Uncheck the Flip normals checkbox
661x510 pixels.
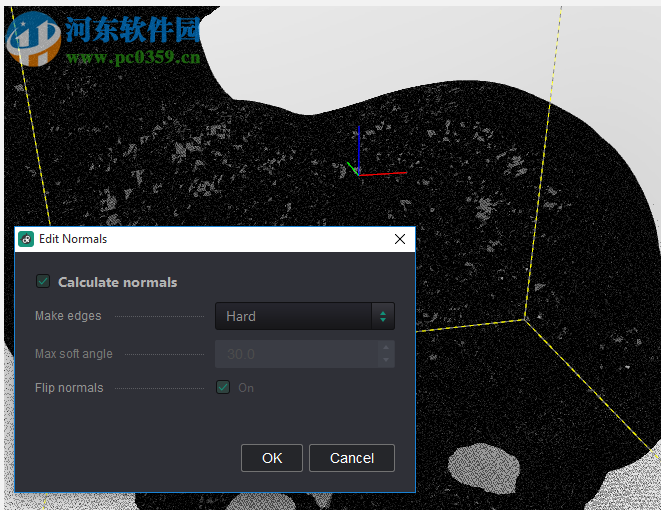tap(223, 387)
